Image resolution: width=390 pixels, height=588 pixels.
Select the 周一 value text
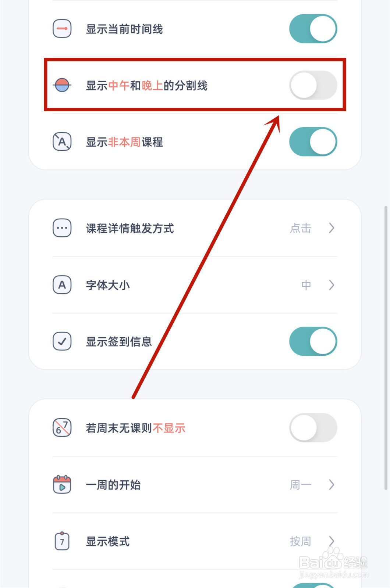(301, 485)
